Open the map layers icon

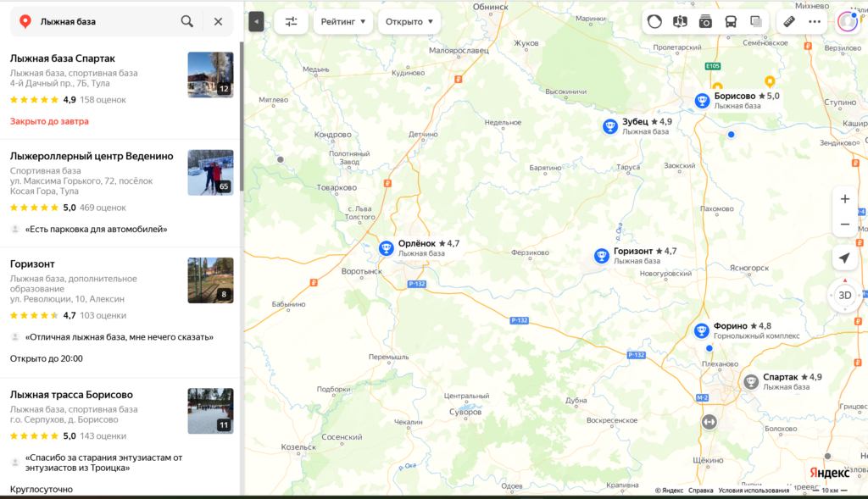coord(755,20)
